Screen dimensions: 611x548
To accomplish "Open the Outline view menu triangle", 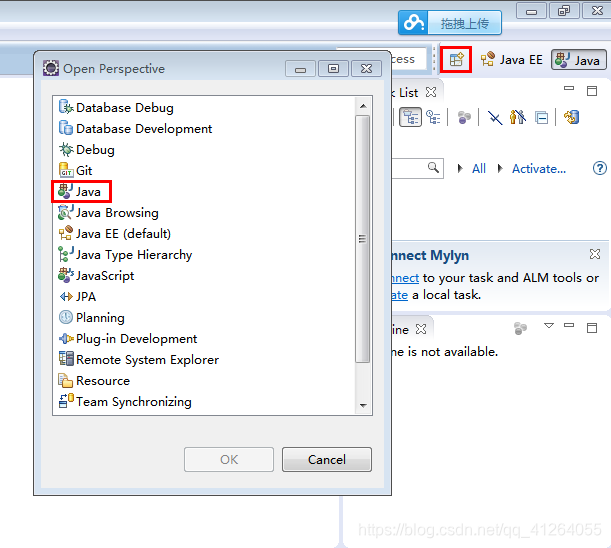I will [549, 325].
